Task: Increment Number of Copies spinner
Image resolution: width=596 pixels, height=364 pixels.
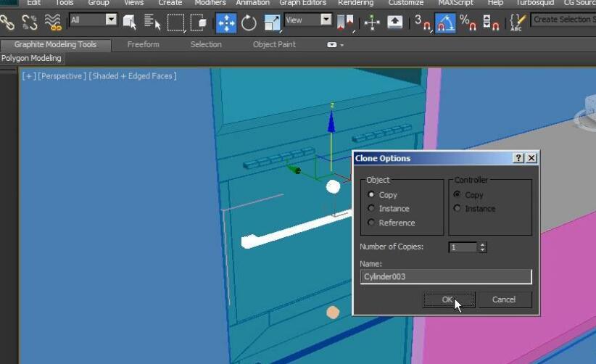Action: pyautogui.click(x=482, y=245)
